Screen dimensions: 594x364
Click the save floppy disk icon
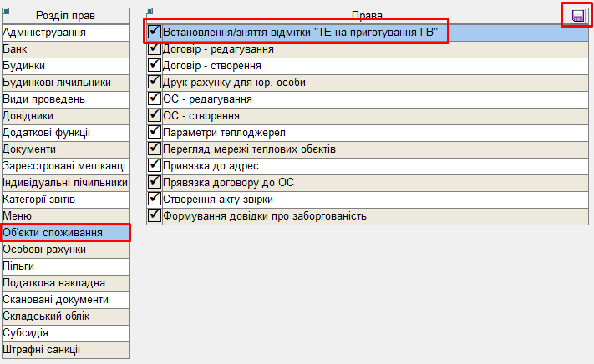pyautogui.click(x=577, y=15)
